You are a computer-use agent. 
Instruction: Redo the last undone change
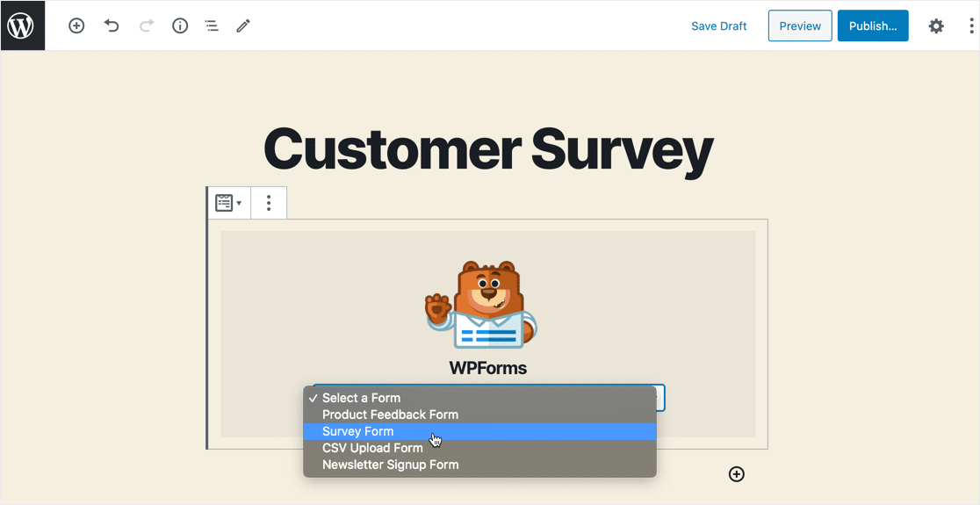point(147,25)
